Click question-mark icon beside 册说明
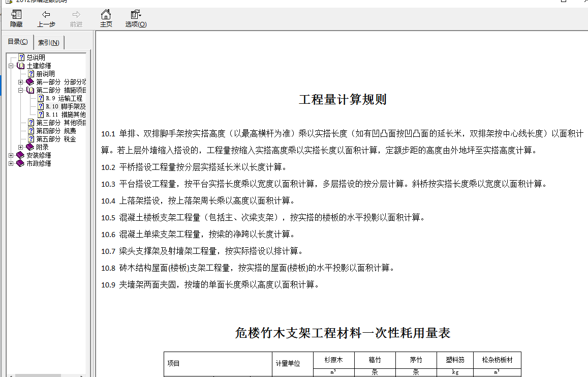Viewport: 588px width, 377px height. click(x=31, y=74)
